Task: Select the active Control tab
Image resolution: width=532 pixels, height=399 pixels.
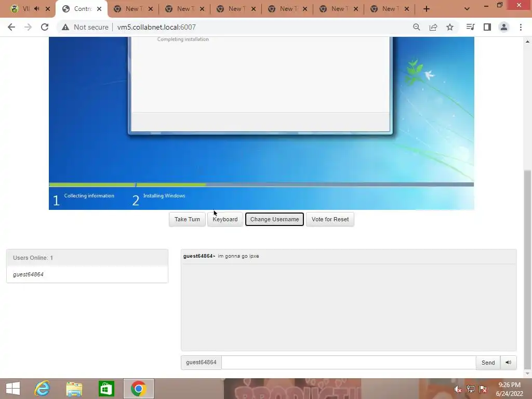Action: [82, 9]
